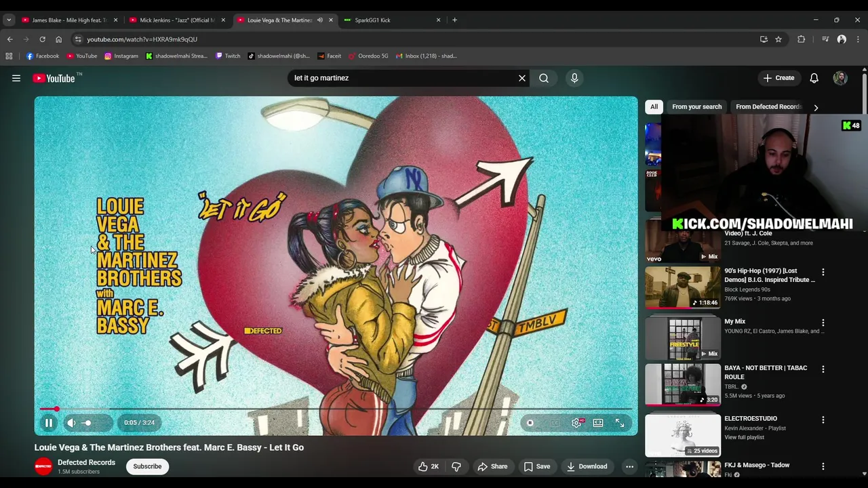
Task: Clear the search box text
Action: pyautogui.click(x=522, y=78)
